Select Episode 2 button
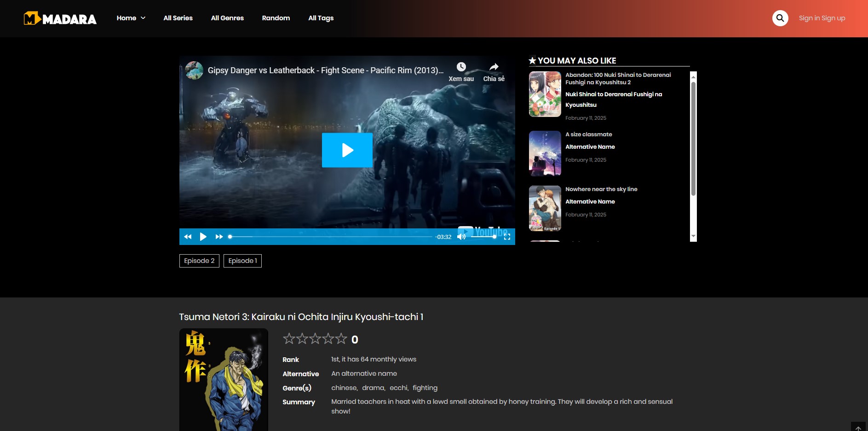The height and width of the screenshot is (431, 868). (x=199, y=261)
